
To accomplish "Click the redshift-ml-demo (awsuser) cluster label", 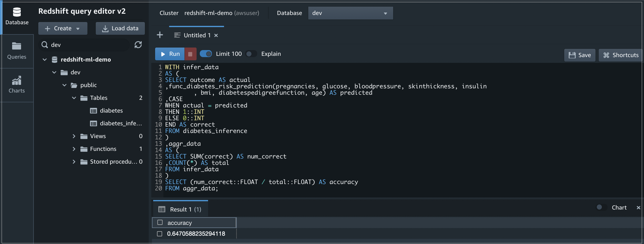I will coord(222,13).
